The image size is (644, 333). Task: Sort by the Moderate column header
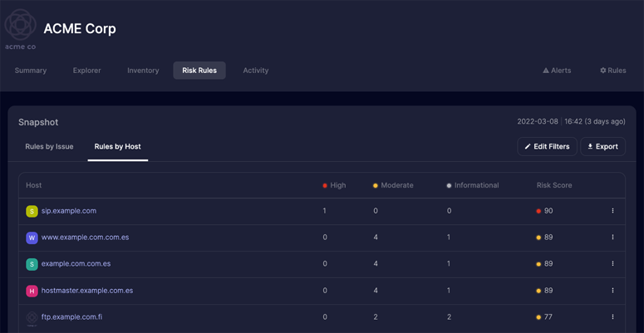coord(393,185)
